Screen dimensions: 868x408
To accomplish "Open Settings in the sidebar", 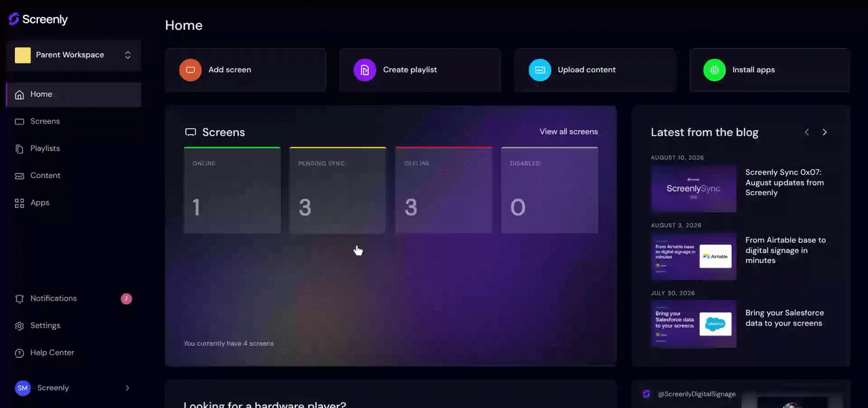I will pyautogui.click(x=74, y=325).
